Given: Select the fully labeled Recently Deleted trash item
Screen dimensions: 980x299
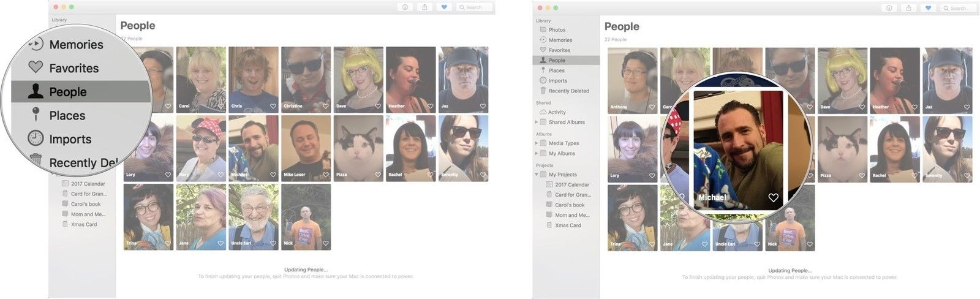Looking at the screenshot, I should click(568, 91).
